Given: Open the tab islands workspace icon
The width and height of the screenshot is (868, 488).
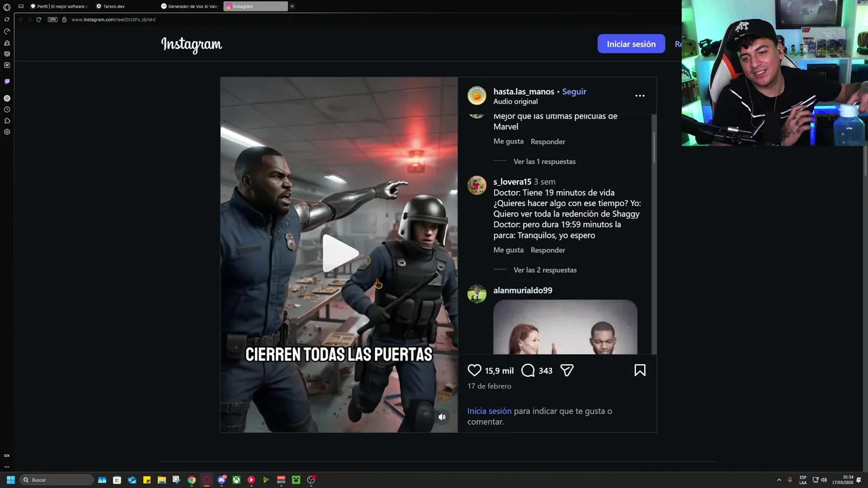Looking at the screenshot, I should [x=20, y=6].
